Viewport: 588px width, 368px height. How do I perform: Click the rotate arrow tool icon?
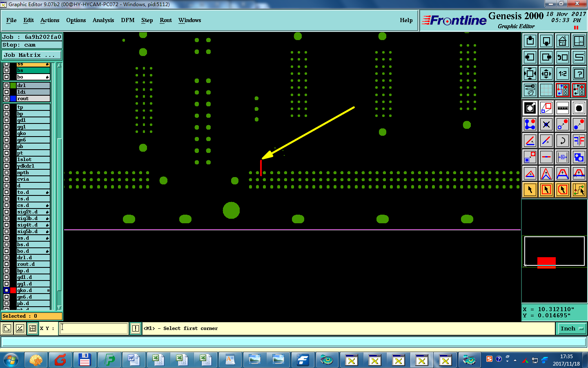563,141
